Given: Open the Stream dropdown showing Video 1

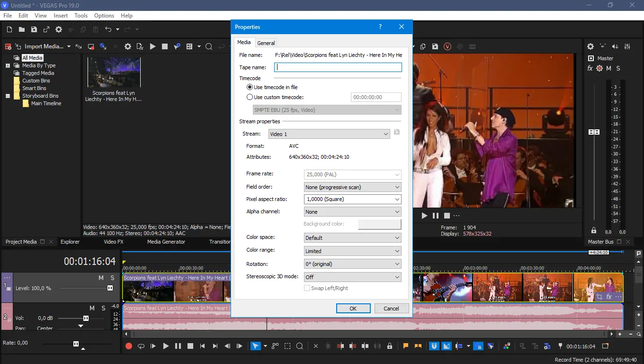Looking at the screenshot, I should click(329, 134).
